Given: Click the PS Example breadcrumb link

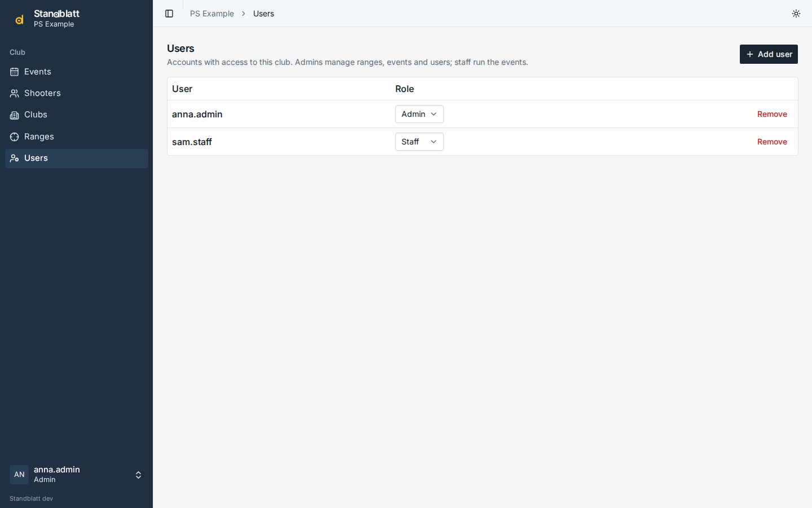Looking at the screenshot, I should click(212, 14).
